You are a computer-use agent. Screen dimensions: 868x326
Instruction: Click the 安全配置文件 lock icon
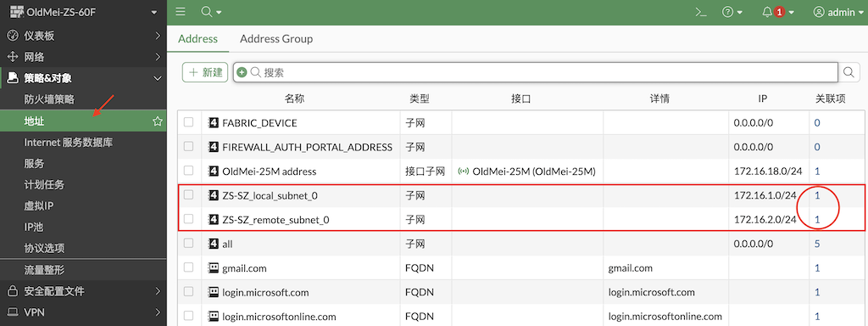[x=12, y=291]
